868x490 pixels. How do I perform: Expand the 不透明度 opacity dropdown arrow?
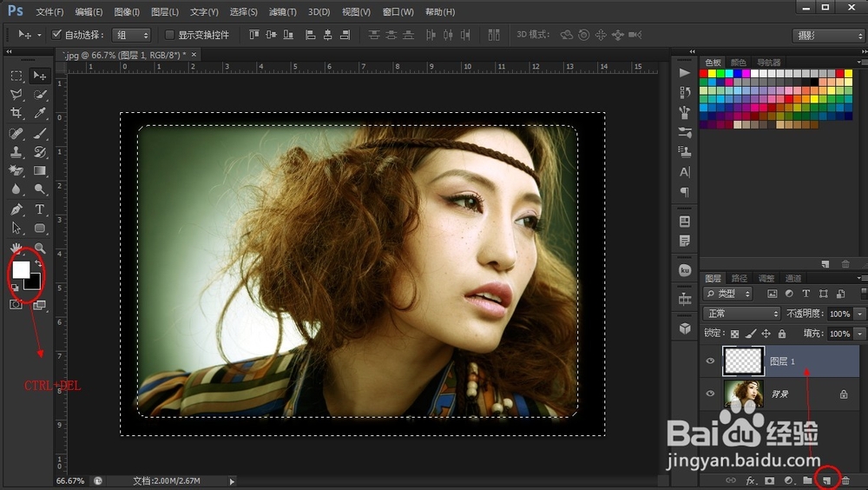[859, 314]
